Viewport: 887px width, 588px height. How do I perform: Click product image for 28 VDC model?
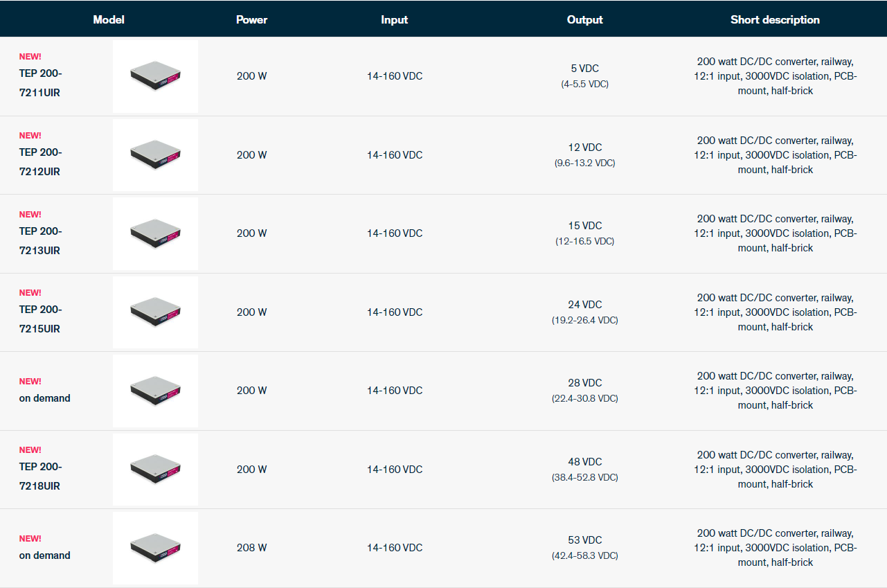[155, 391]
